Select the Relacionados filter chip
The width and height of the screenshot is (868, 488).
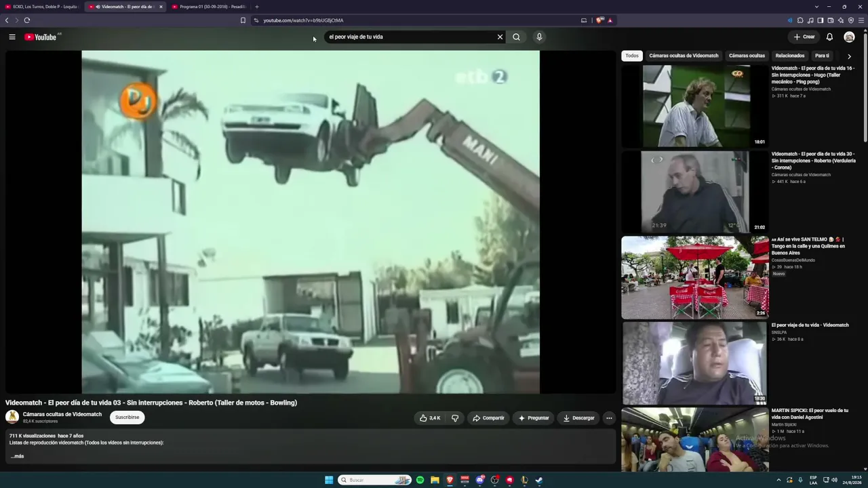click(790, 56)
